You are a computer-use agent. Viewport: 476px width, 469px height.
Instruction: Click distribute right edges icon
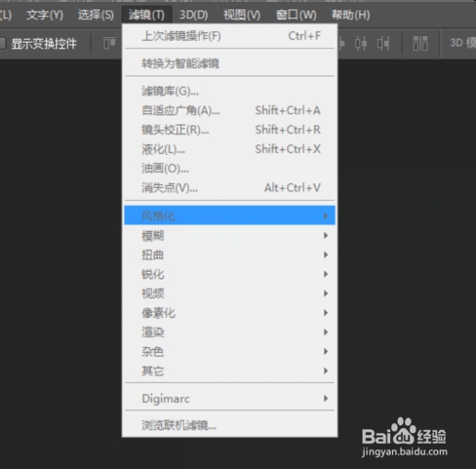click(383, 43)
